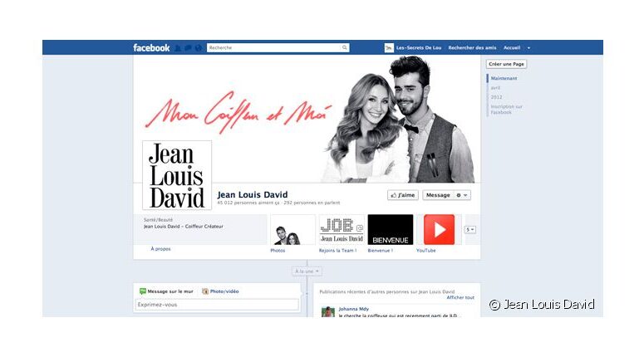Click the 45 012 personnes aiment ça text

tap(248, 203)
